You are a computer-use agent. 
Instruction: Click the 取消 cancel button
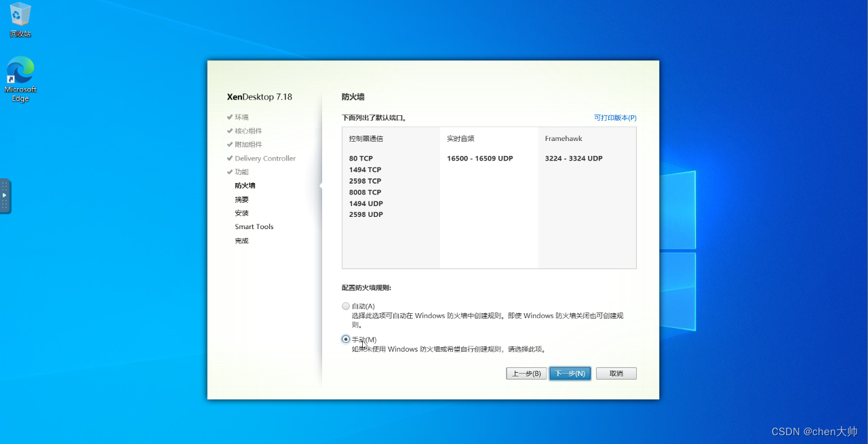click(616, 374)
